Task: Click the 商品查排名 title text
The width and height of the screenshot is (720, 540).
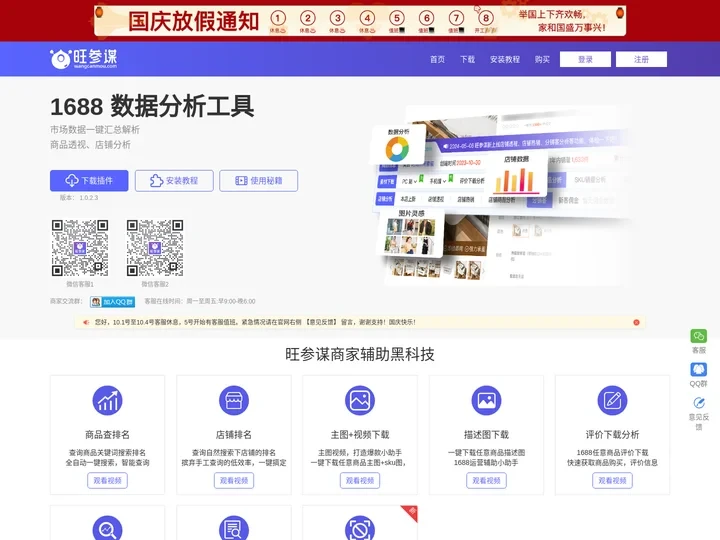Action: 107,434
